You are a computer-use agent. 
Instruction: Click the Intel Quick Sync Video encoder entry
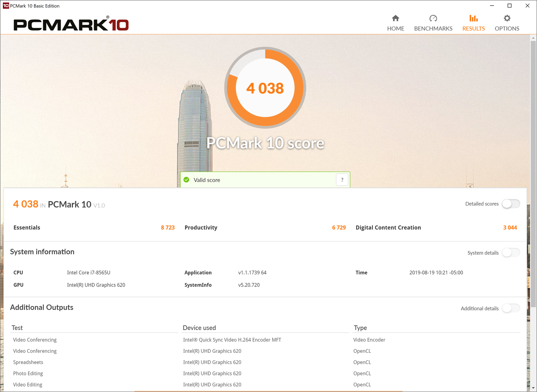coord(232,340)
